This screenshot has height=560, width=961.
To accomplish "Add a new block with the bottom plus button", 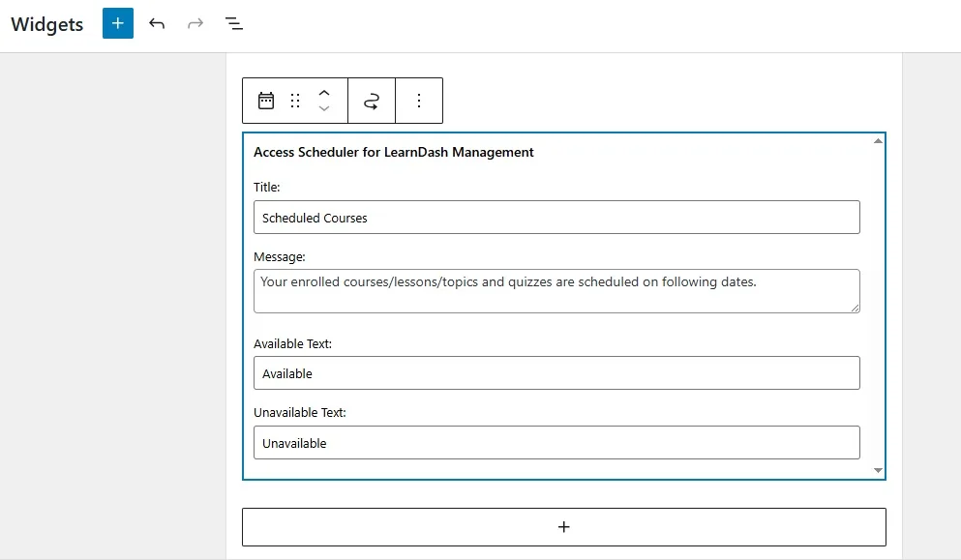I will point(563,526).
